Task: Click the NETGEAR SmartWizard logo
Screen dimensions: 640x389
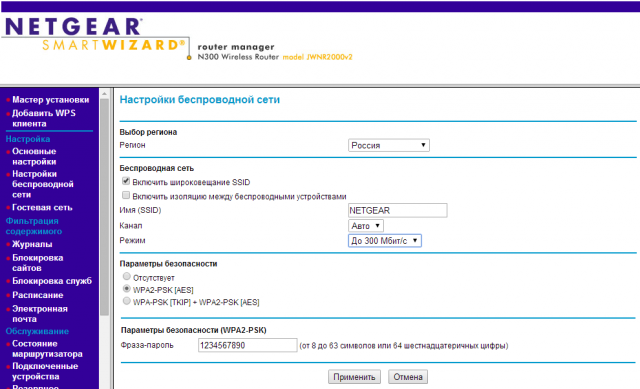Action: tap(95, 35)
